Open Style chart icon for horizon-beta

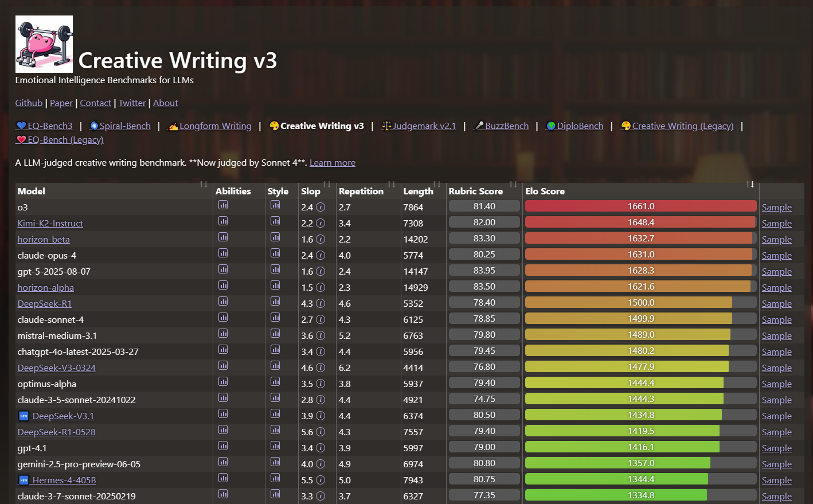pos(275,237)
